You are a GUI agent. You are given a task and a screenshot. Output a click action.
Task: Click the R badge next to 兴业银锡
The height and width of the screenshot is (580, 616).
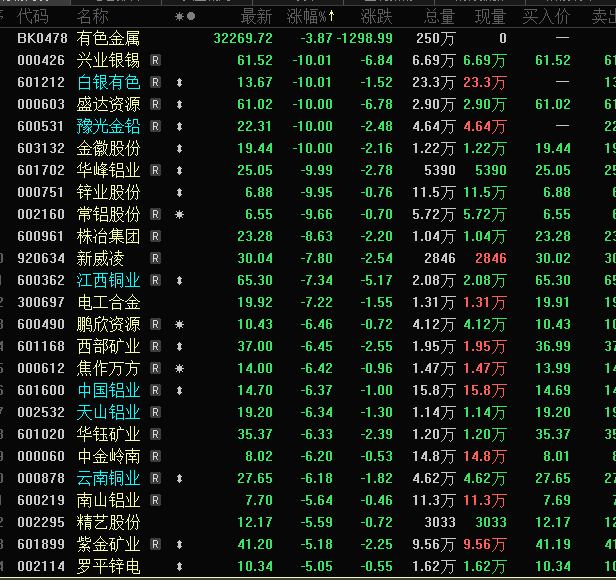[155, 60]
